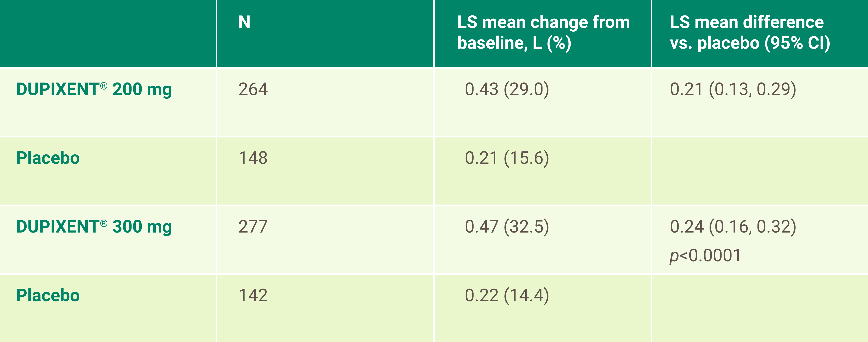Click the LS mean difference vs. placebo header
This screenshot has width=868, height=342.
tap(750, 33)
